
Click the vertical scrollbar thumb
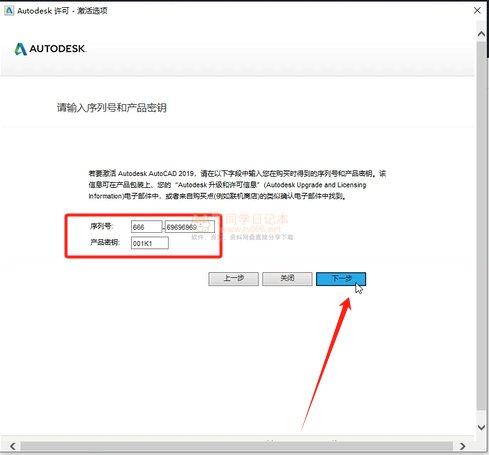click(481, 225)
